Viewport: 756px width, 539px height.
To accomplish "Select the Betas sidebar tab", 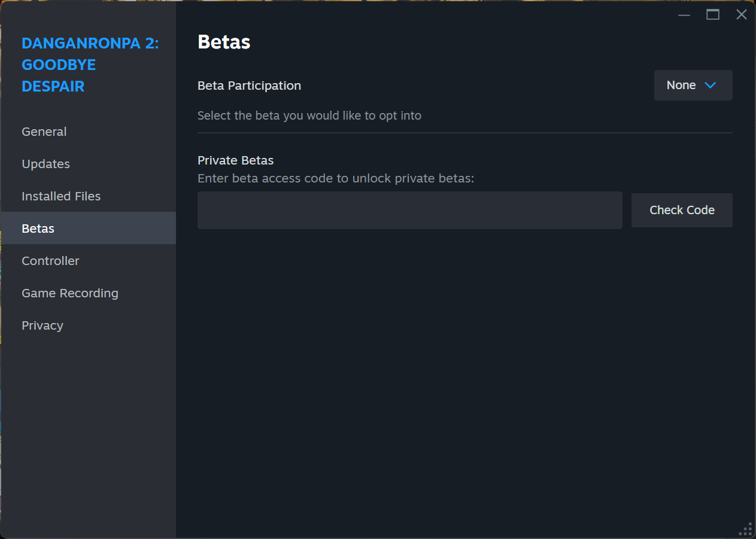I will pyautogui.click(x=38, y=229).
